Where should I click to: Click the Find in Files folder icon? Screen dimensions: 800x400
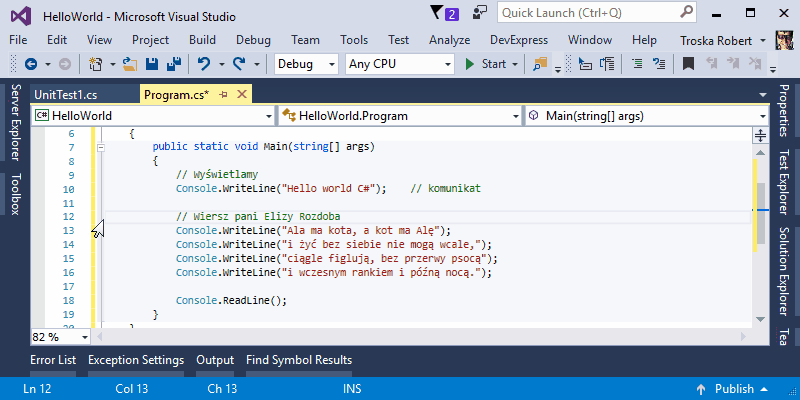coord(540,64)
